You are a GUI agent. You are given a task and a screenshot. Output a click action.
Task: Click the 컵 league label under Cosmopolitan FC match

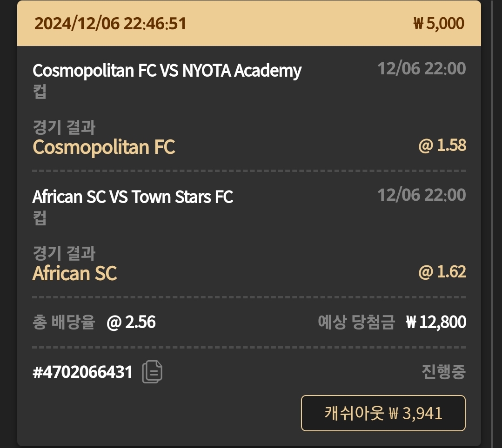click(40, 91)
